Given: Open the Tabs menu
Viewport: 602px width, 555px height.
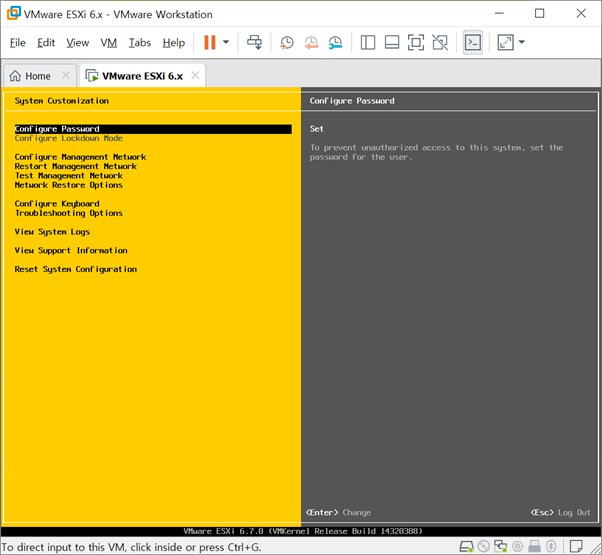Looking at the screenshot, I should 140,43.
